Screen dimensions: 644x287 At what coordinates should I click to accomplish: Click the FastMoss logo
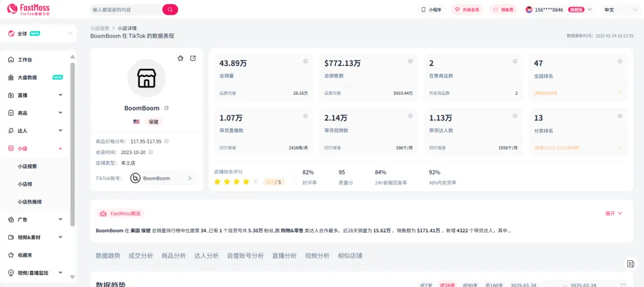coord(29,9)
